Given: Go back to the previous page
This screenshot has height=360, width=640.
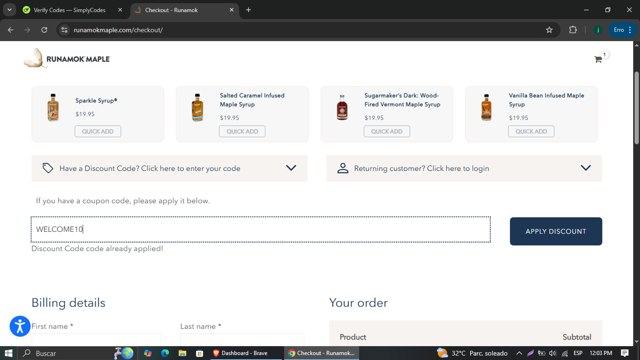Looking at the screenshot, I should [x=11, y=30].
